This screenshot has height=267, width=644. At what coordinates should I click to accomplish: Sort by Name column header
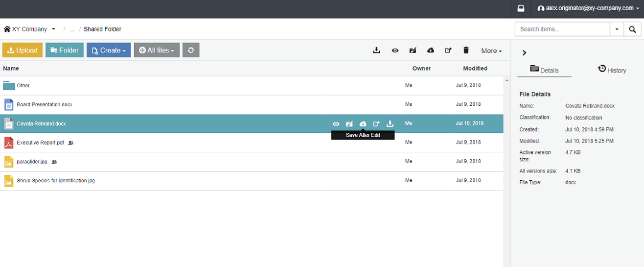(11, 69)
